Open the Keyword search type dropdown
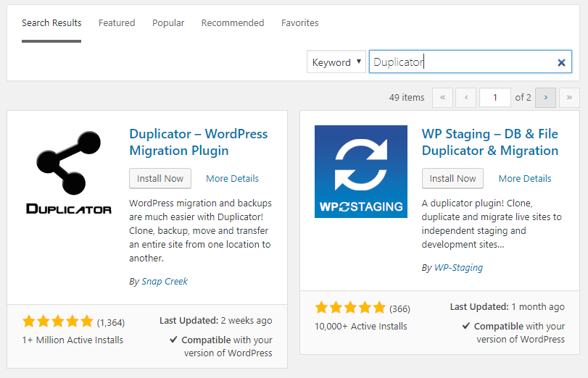 [x=336, y=62]
